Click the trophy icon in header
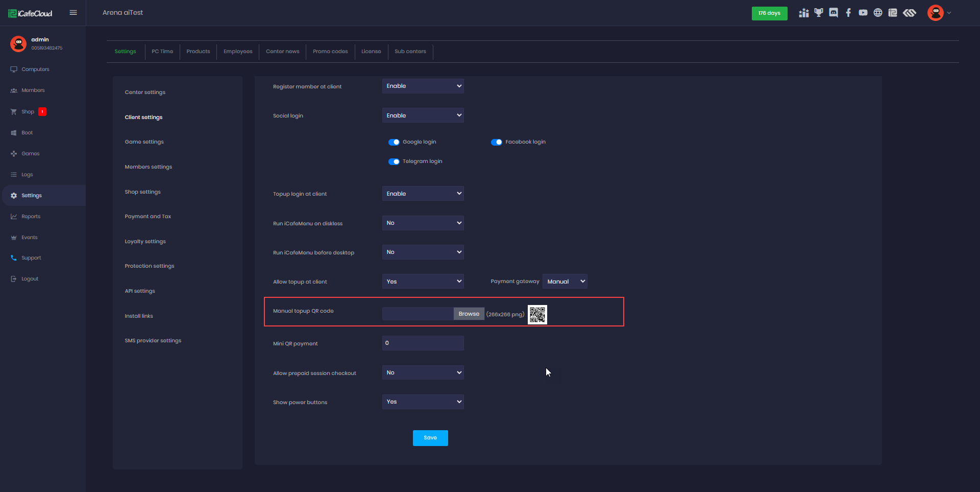 (819, 13)
